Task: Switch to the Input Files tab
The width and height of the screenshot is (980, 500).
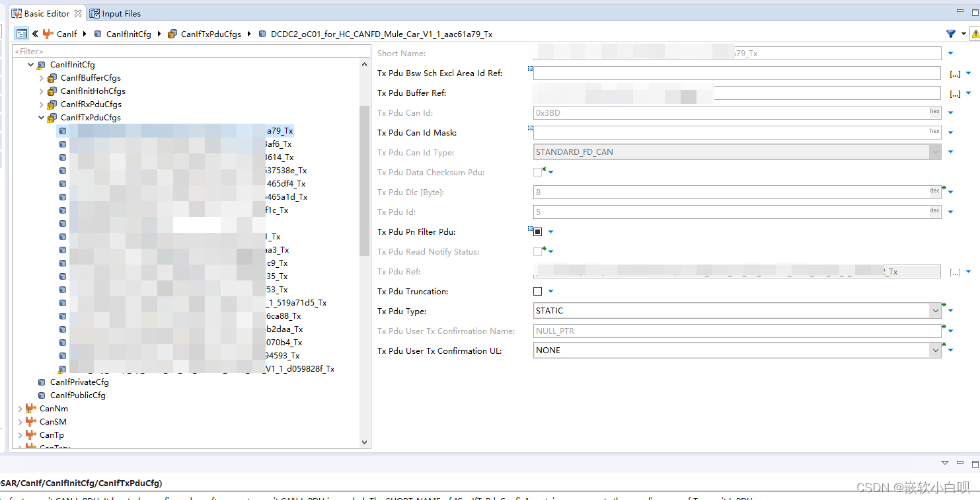Action: click(x=116, y=13)
